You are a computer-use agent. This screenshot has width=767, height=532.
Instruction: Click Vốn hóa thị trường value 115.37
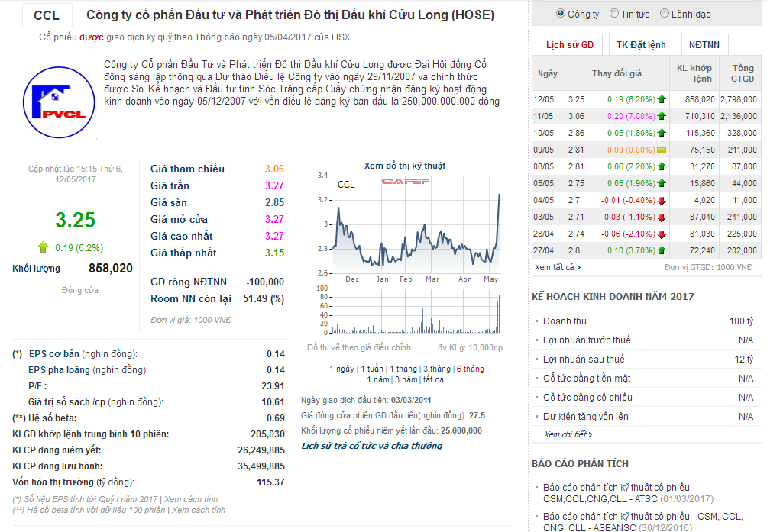click(271, 482)
